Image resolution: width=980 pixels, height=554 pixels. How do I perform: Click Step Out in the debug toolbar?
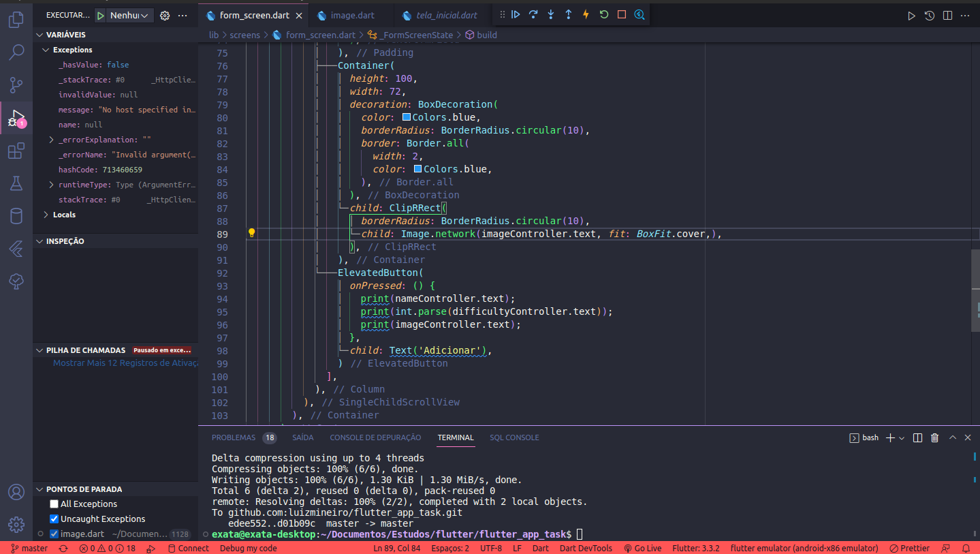click(x=569, y=14)
